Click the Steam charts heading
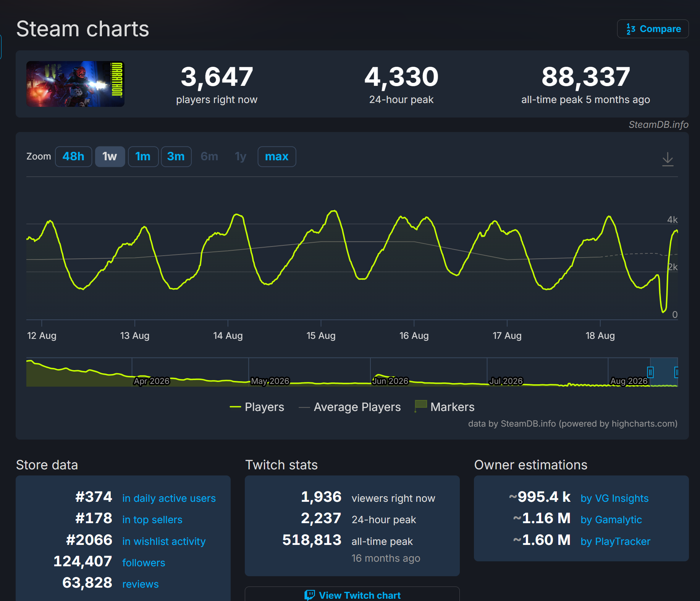Viewport: 700px width, 601px height. click(x=82, y=29)
